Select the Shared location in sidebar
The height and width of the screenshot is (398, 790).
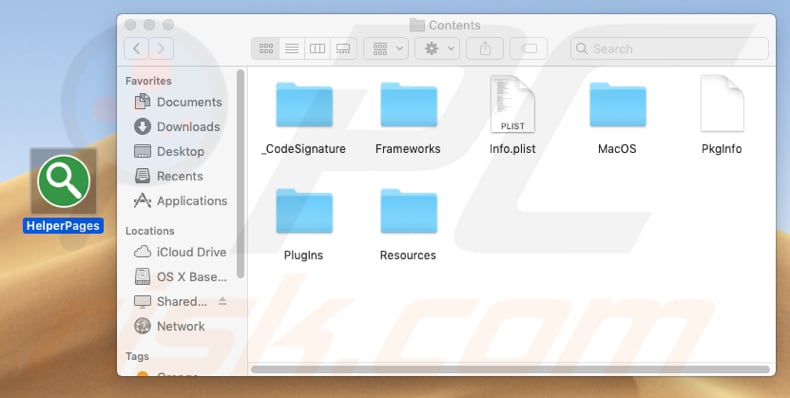170,302
